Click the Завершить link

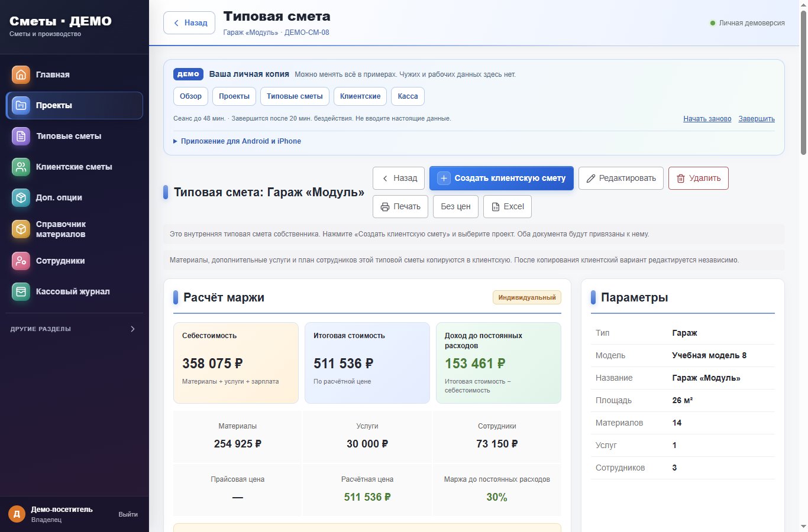[x=757, y=119]
